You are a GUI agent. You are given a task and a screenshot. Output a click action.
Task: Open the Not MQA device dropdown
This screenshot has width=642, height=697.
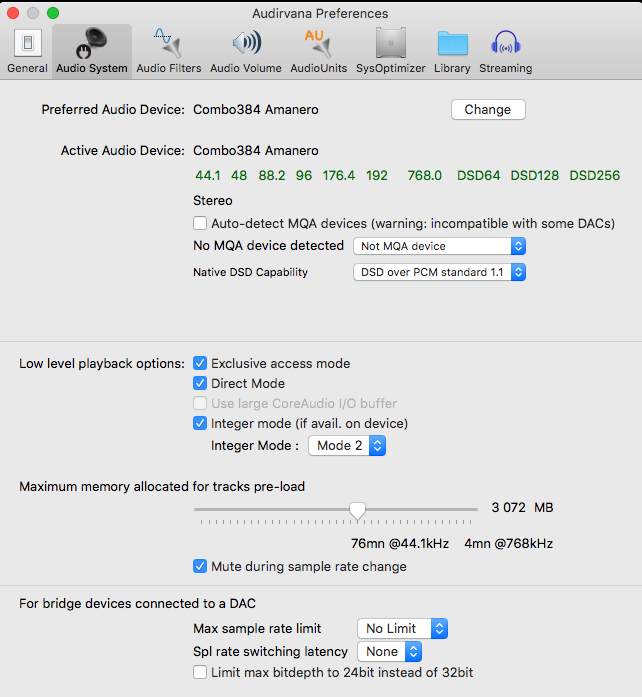click(x=440, y=246)
